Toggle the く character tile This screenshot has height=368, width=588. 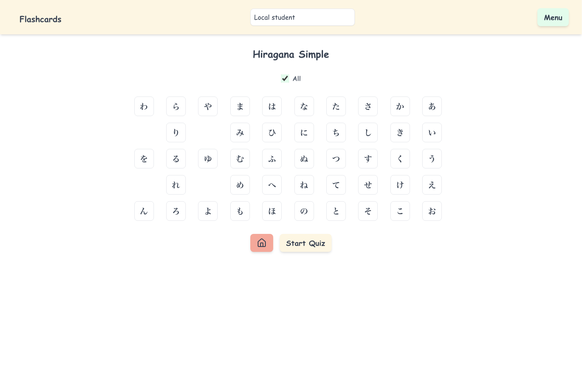coord(400,159)
